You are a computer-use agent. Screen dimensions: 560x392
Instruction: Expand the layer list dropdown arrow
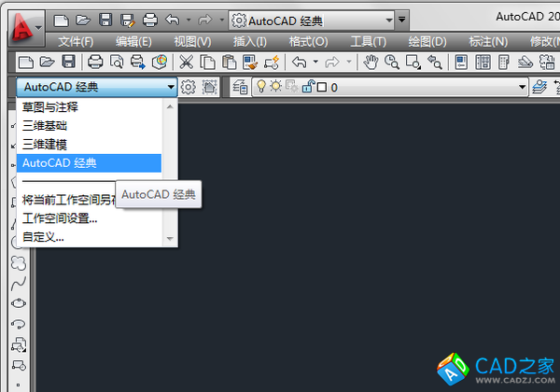[522, 87]
